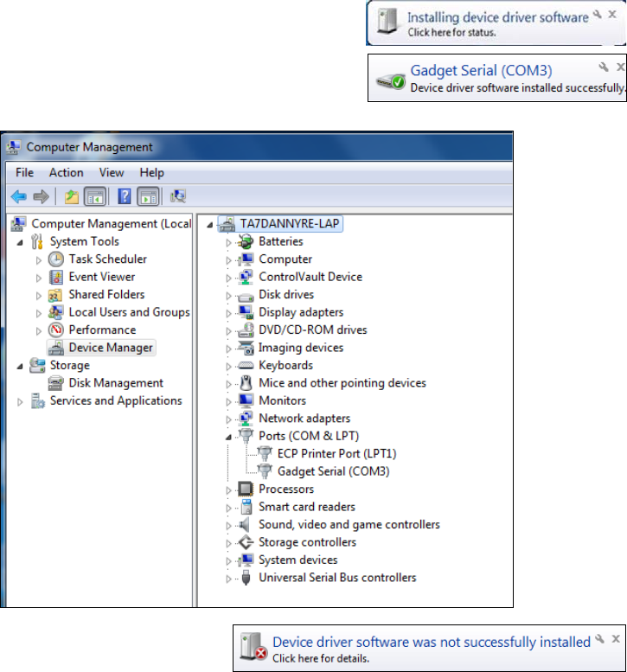Expand the System devices category
Screen dimensions: 627x672
click(228, 561)
